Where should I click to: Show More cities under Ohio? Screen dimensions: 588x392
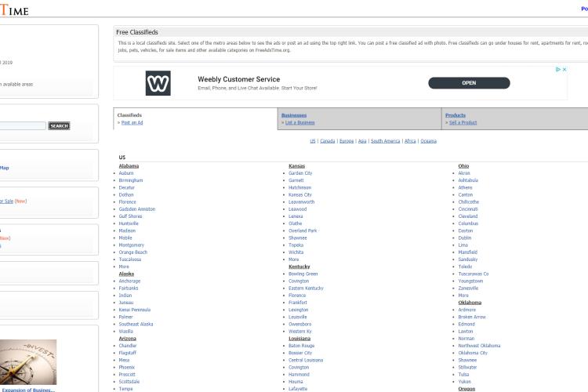[x=463, y=296]
